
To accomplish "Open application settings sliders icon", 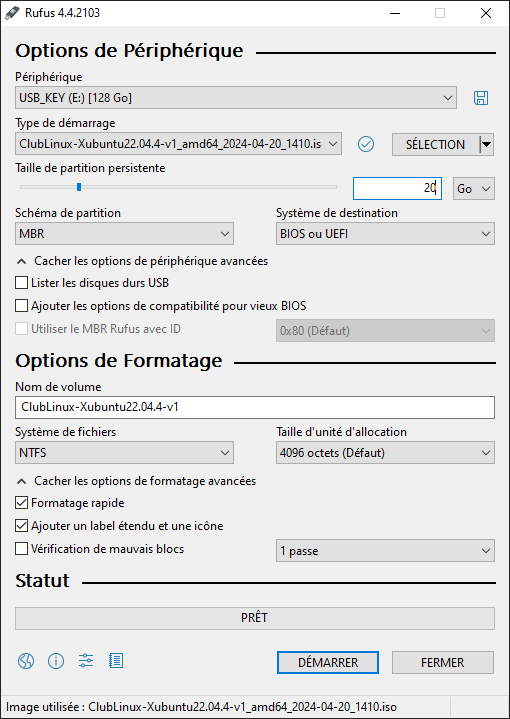I will (86, 661).
